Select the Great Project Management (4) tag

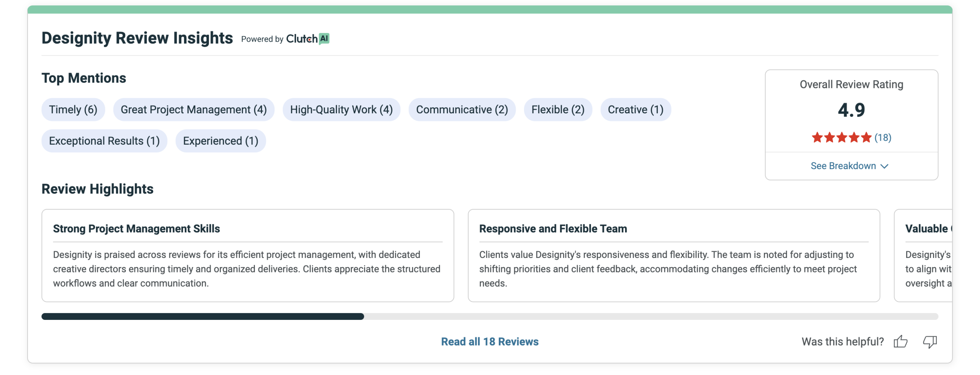(x=194, y=109)
